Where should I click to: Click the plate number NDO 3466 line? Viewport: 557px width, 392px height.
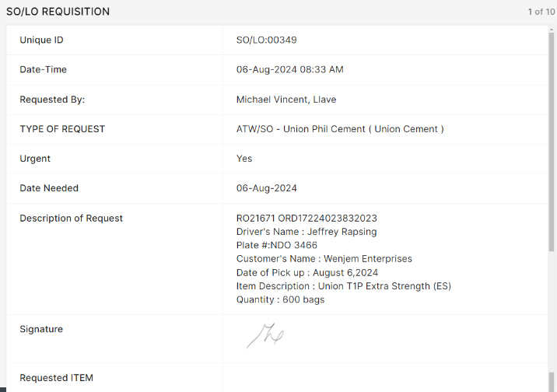pos(276,245)
